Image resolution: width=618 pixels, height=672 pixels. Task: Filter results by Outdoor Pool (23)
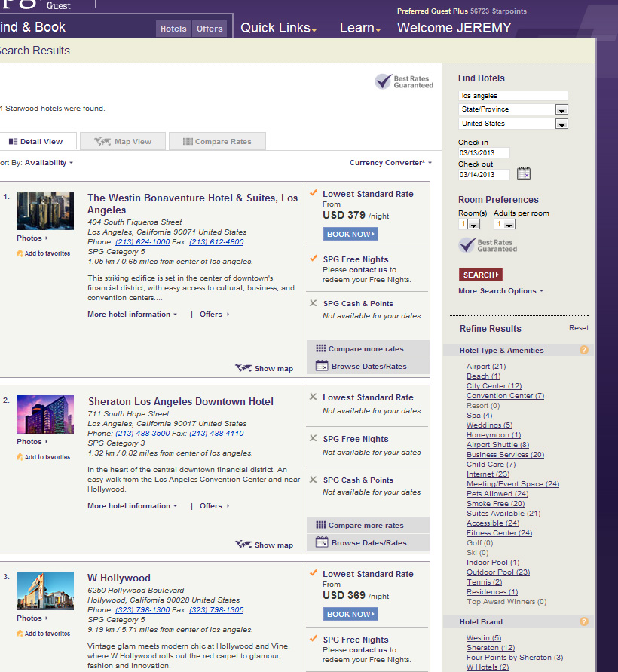[498, 572]
